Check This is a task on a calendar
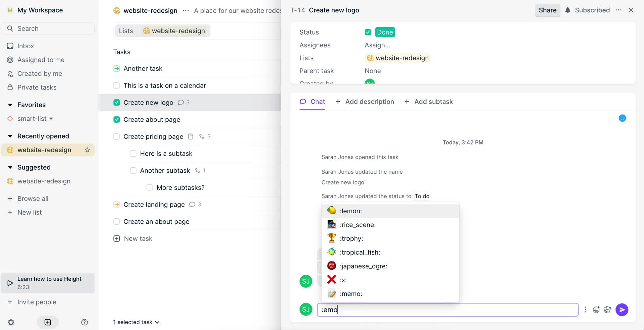644x330 pixels. pyautogui.click(x=116, y=86)
